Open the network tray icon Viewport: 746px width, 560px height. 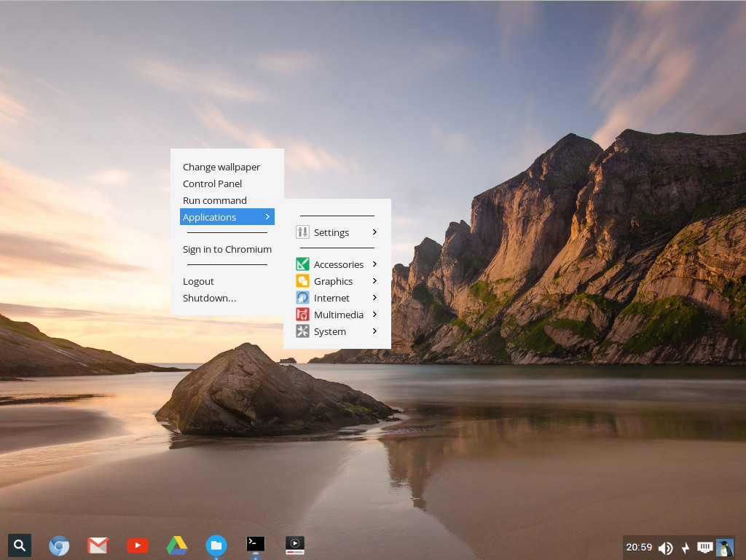pos(704,548)
